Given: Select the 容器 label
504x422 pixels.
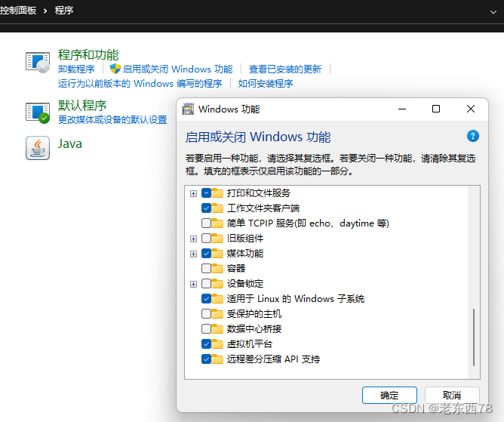Looking at the screenshot, I should pos(236,269).
